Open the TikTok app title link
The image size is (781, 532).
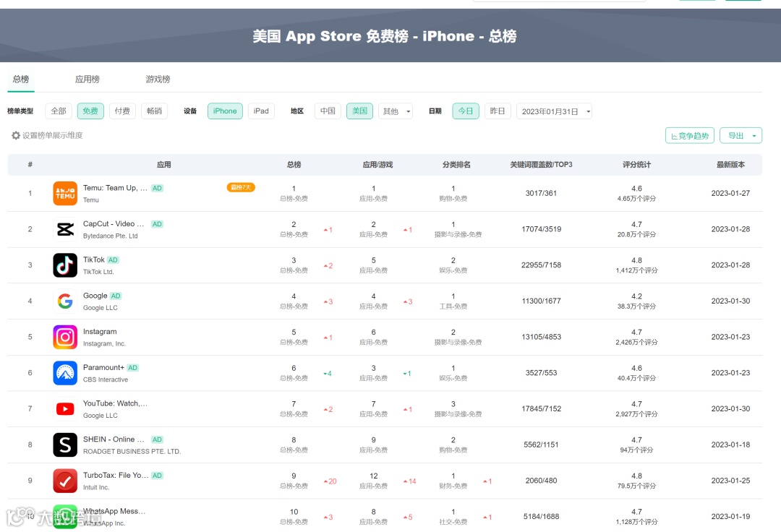(93, 259)
